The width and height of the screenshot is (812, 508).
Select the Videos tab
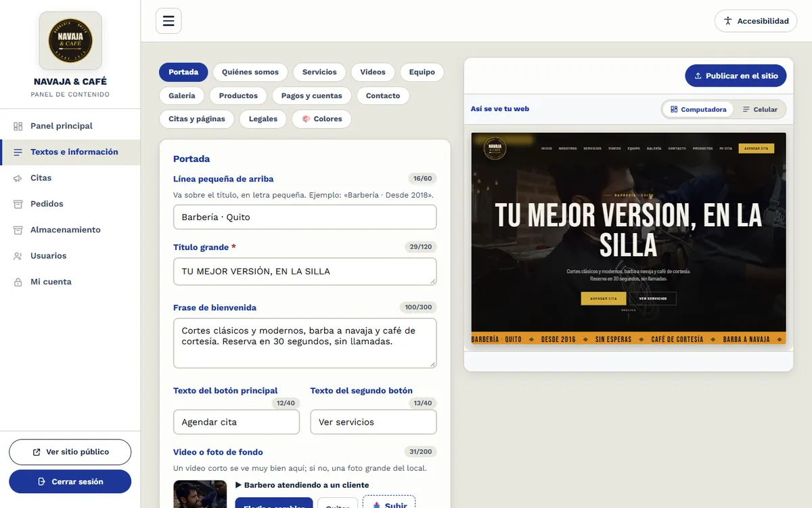373,72
